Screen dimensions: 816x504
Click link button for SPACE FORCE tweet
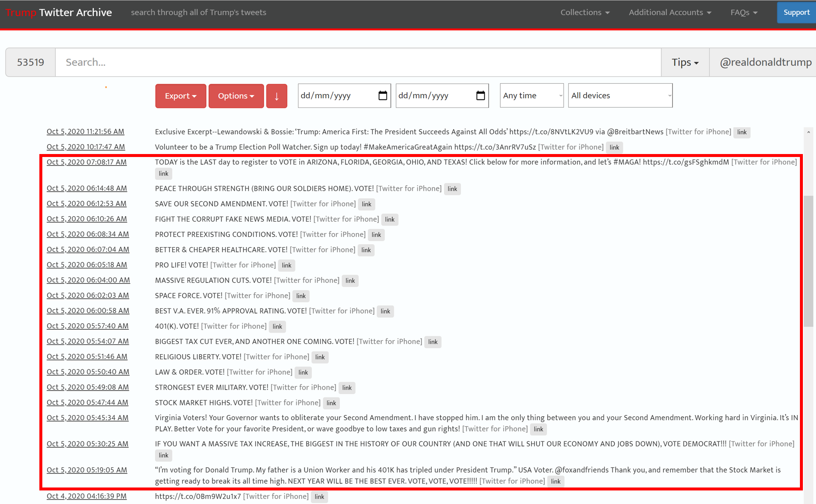click(x=301, y=295)
